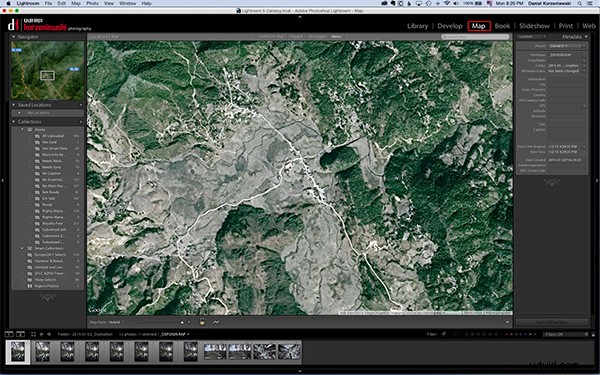Open the Metadata Preset dropdown
This screenshot has width=600, height=375.
pos(567,46)
